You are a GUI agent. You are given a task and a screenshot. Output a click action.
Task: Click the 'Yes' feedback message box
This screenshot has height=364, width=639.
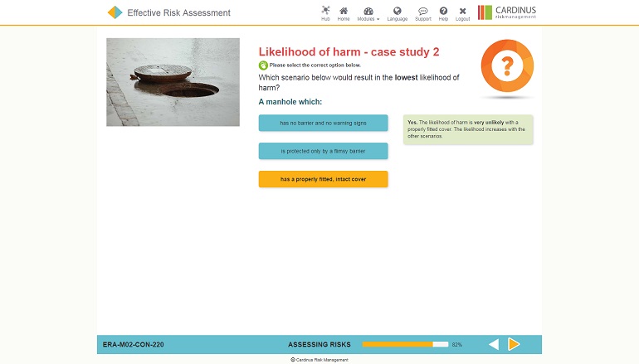[468, 129]
